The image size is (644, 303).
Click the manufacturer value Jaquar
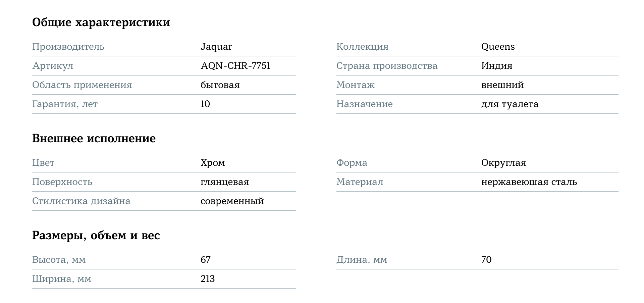(x=216, y=47)
